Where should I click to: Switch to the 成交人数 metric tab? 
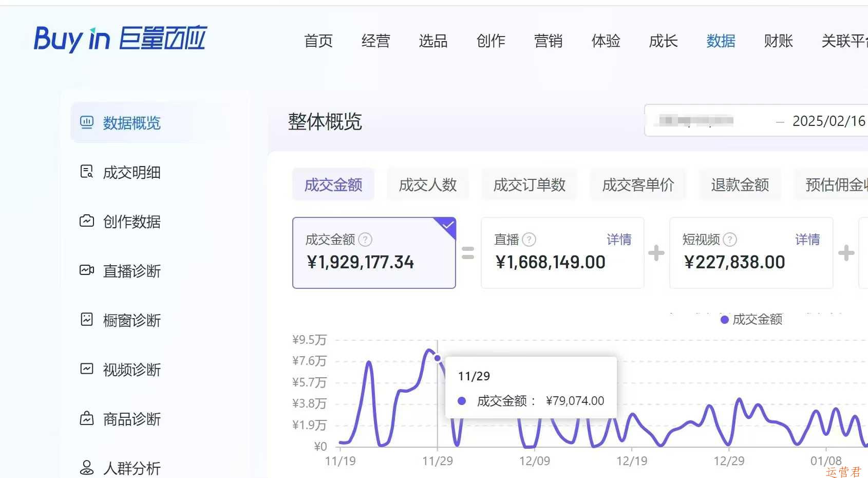(428, 185)
